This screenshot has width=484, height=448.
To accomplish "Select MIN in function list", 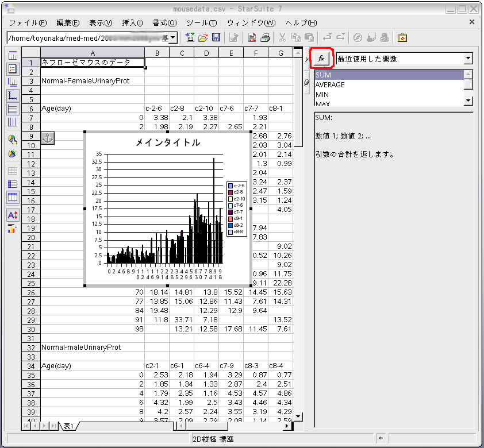I will point(389,95).
